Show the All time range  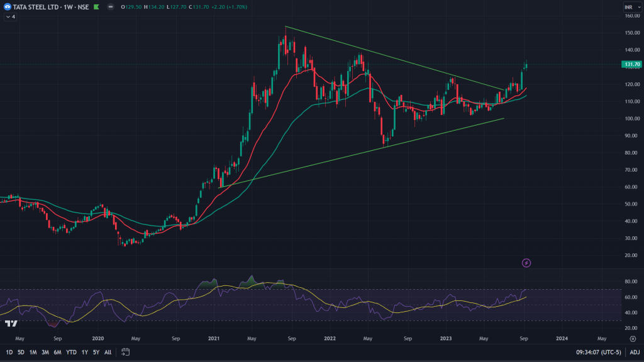pyautogui.click(x=108, y=352)
